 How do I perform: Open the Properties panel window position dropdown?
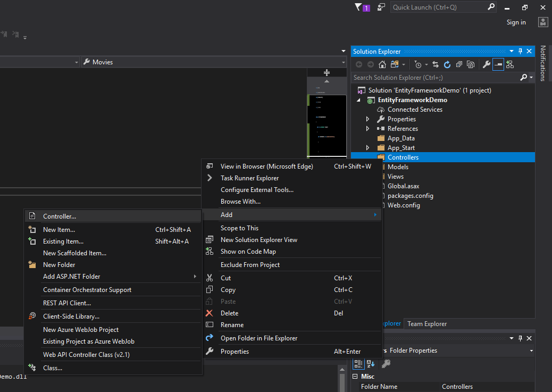(512, 338)
